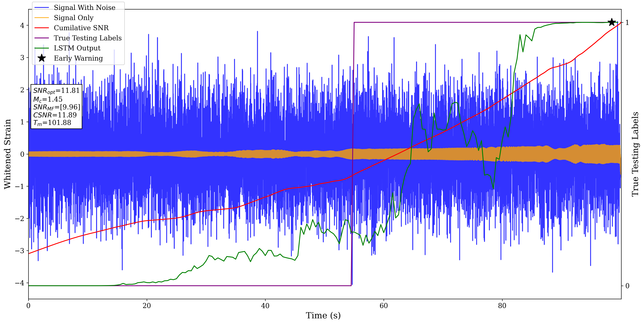Click red Cumilative SNR legend line
This screenshot has width=644, height=324.
tap(42, 28)
